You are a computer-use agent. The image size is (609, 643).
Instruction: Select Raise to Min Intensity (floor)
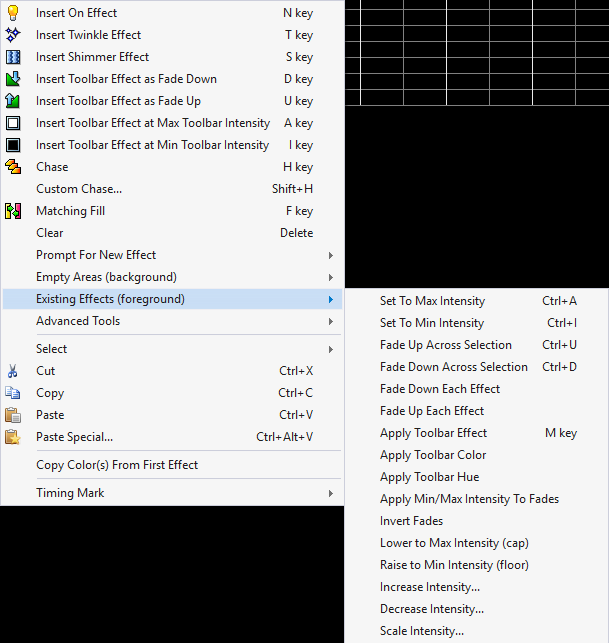tap(477, 565)
